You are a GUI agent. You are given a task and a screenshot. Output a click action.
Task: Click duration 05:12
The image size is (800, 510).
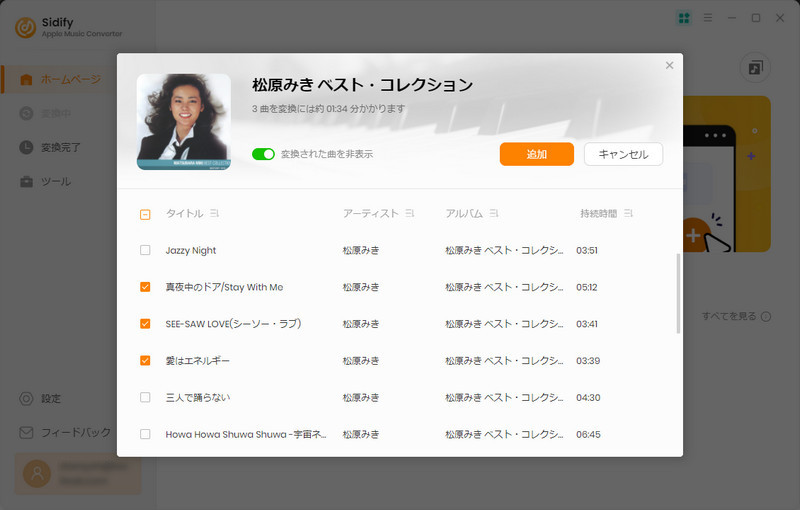click(587, 287)
